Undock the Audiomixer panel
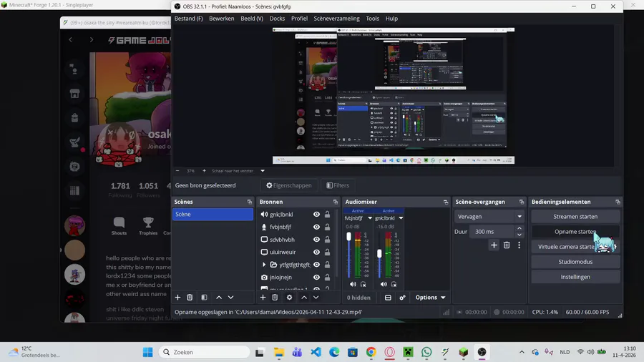 click(x=446, y=202)
